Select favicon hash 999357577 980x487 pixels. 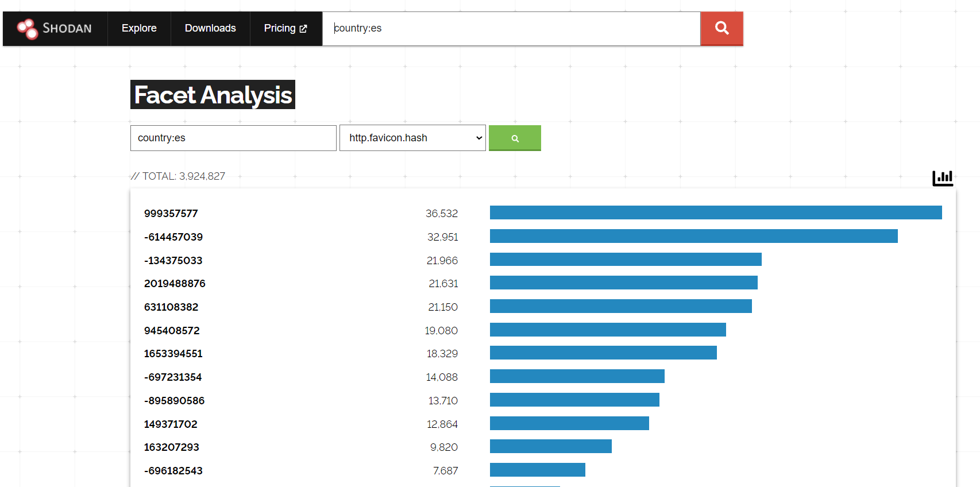171,214
